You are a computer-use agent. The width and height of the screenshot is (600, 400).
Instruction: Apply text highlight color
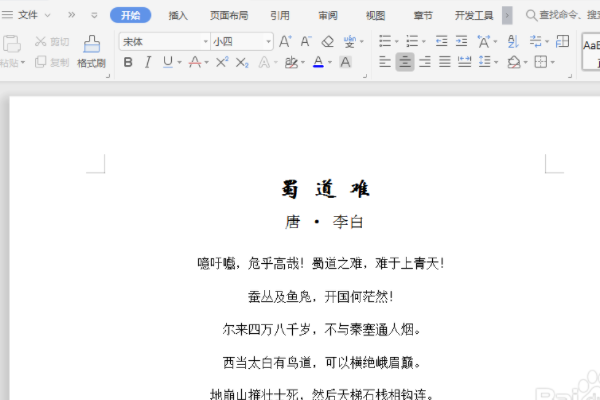pyautogui.click(x=291, y=62)
